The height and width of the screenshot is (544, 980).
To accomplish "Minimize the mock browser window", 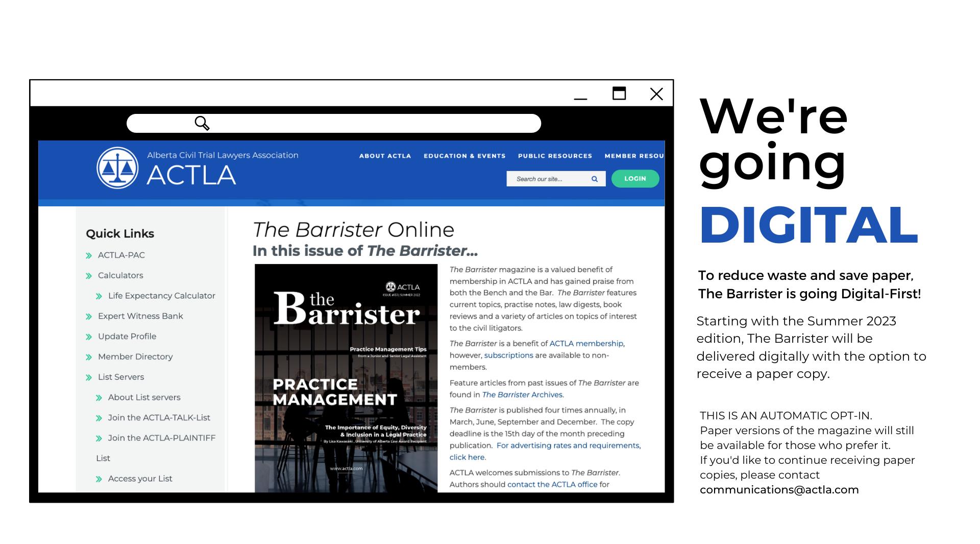I will coord(581,98).
